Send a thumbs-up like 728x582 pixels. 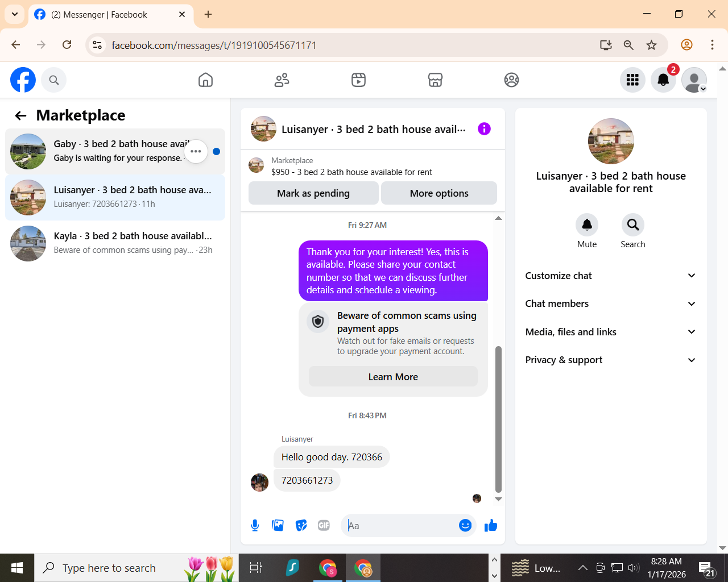tap(491, 526)
